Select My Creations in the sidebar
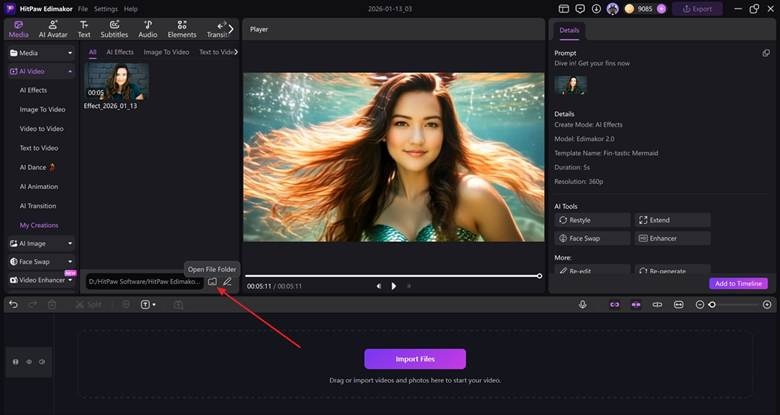Viewport: 780px width, 415px height. [x=39, y=225]
